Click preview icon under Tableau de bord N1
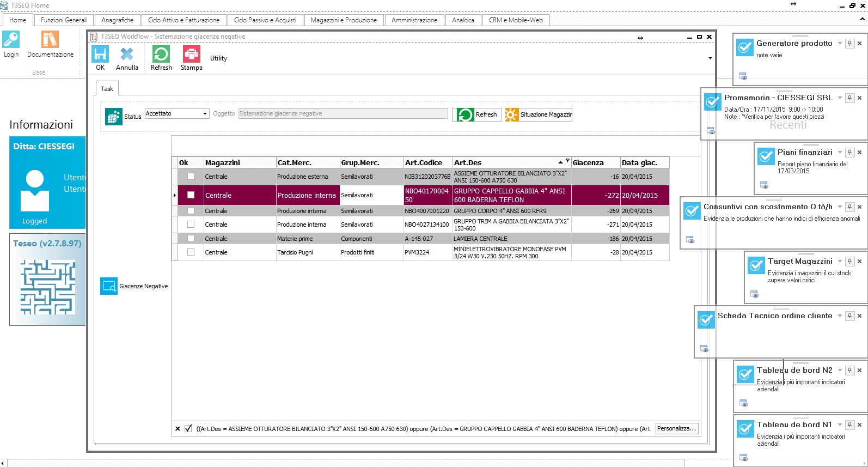868x467 pixels. click(x=744, y=458)
